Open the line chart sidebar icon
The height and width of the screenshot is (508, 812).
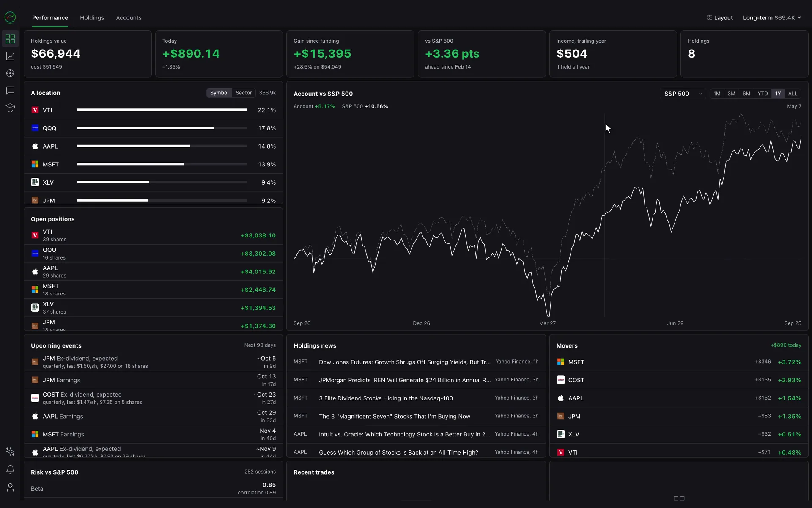(x=10, y=56)
